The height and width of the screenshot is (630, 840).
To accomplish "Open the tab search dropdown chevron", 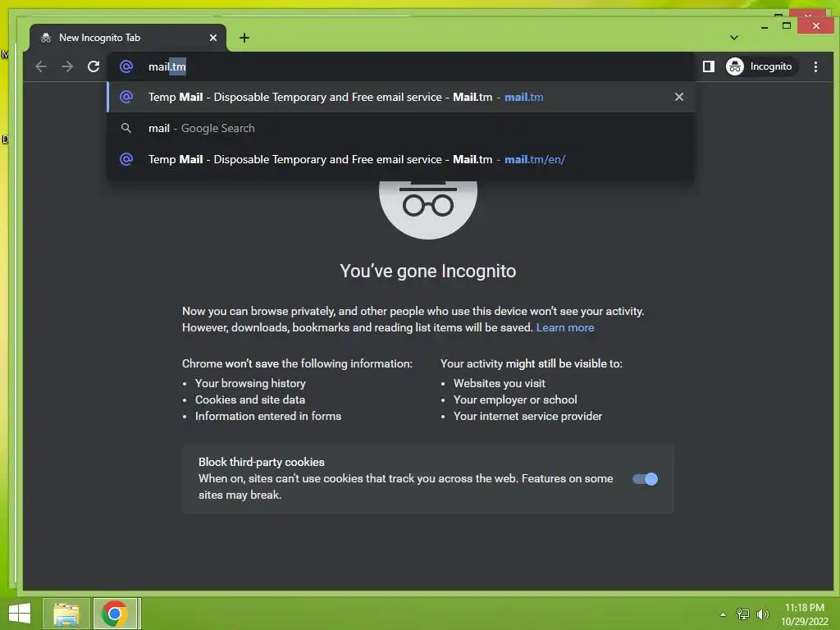I will coord(734,38).
